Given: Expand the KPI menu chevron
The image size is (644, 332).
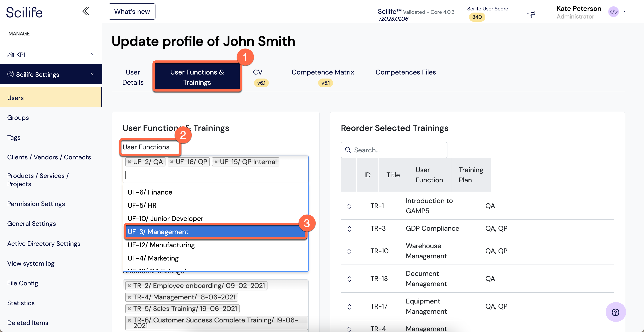Looking at the screenshot, I should tap(92, 54).
